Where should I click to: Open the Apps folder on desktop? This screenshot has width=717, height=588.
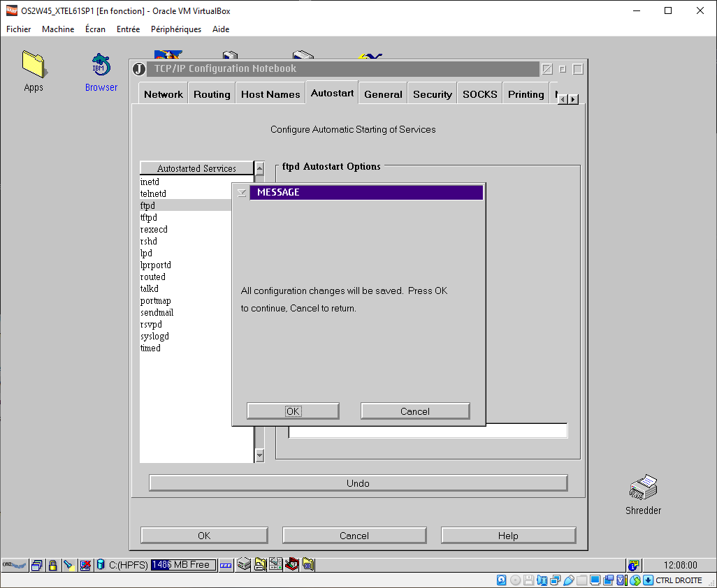point(33,65)
